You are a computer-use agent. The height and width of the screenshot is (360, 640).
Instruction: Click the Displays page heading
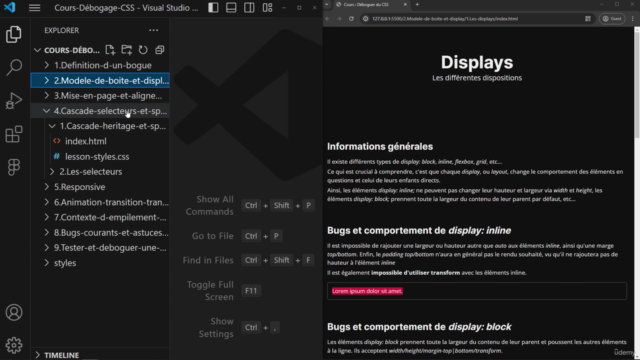(477, 62)
